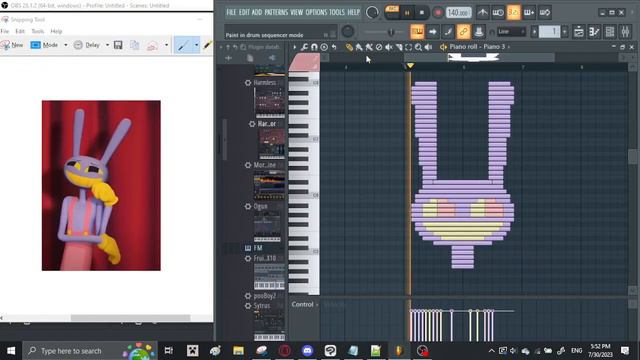Toggle the overdub/blend recording icon
The image size is (640, 360).
click(529, 13)
